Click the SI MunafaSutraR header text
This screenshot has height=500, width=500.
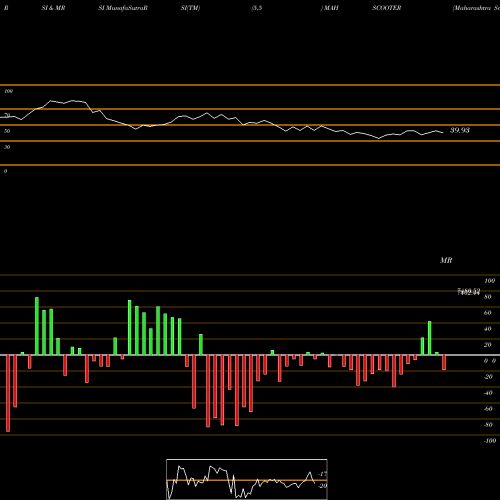click(123, 8)
